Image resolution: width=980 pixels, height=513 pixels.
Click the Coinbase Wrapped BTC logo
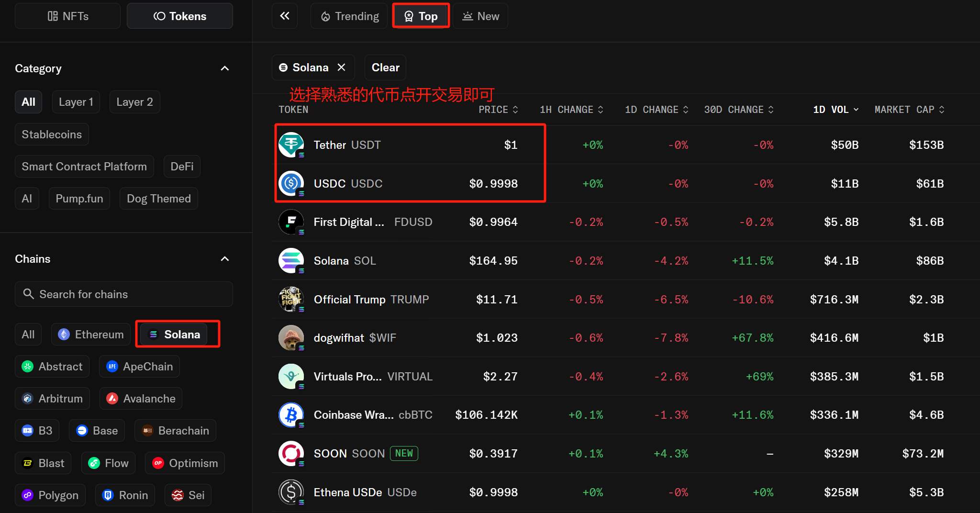(291, 415)
